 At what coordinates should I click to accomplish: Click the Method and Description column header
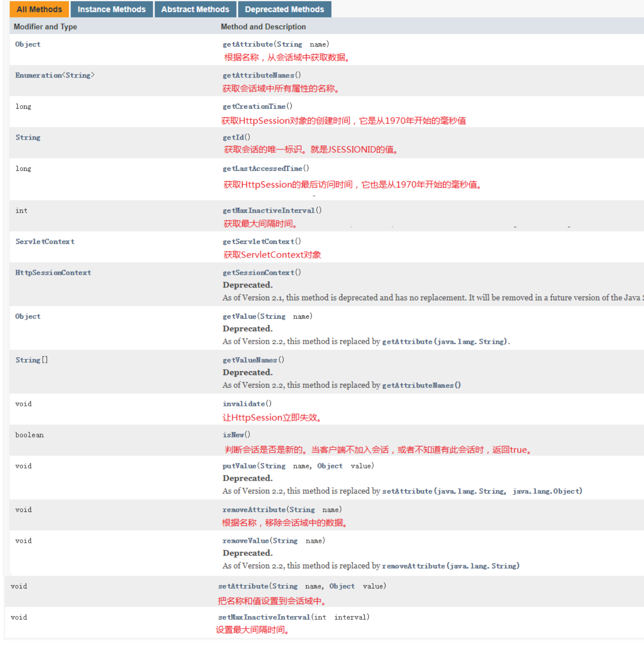point(263,26)
